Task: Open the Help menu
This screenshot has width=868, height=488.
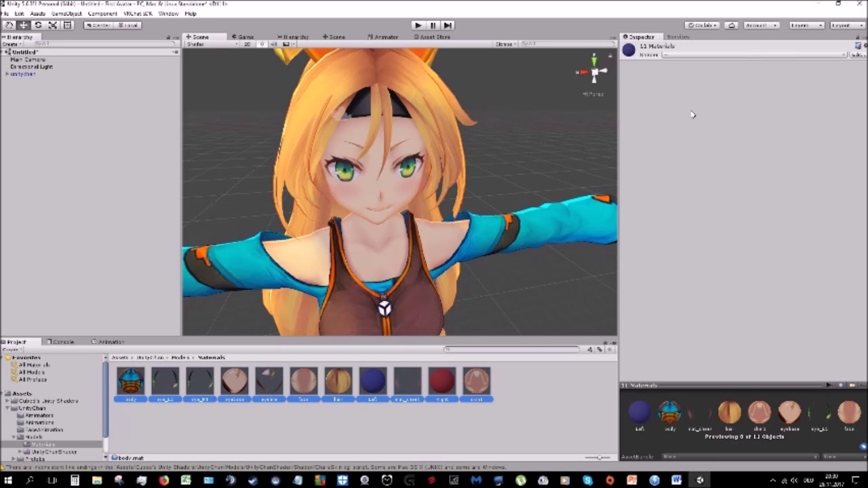Action: (191, 14)
